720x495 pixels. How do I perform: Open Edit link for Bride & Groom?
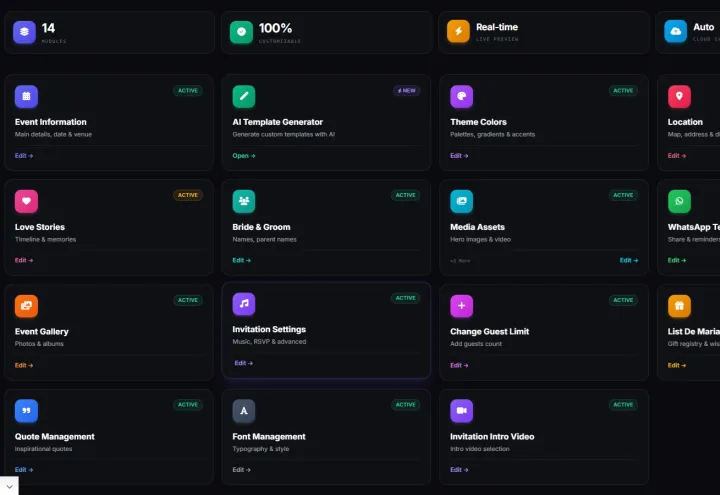[242, 260]
